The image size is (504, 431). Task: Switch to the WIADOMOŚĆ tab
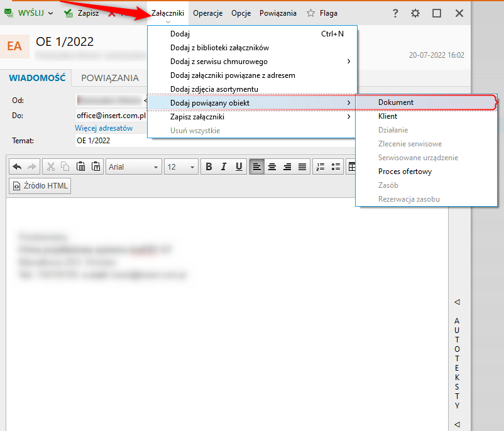click(37, 78)
